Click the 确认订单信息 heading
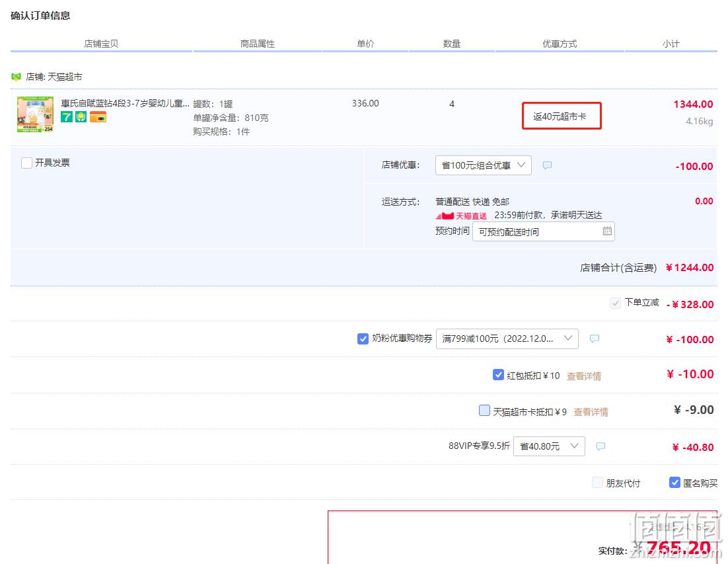The height and width of the screenshot is (564, 728). pyautogui.click(x=40, y=16)
